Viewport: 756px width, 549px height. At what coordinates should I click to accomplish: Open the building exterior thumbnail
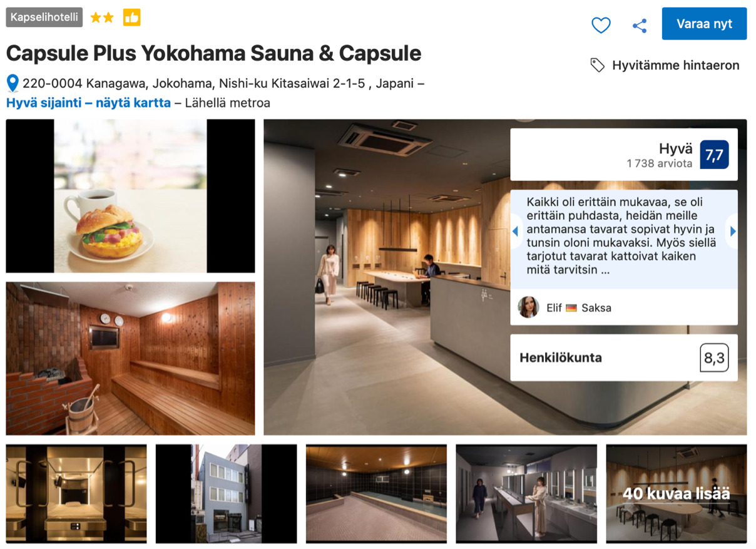pos(226,493)
